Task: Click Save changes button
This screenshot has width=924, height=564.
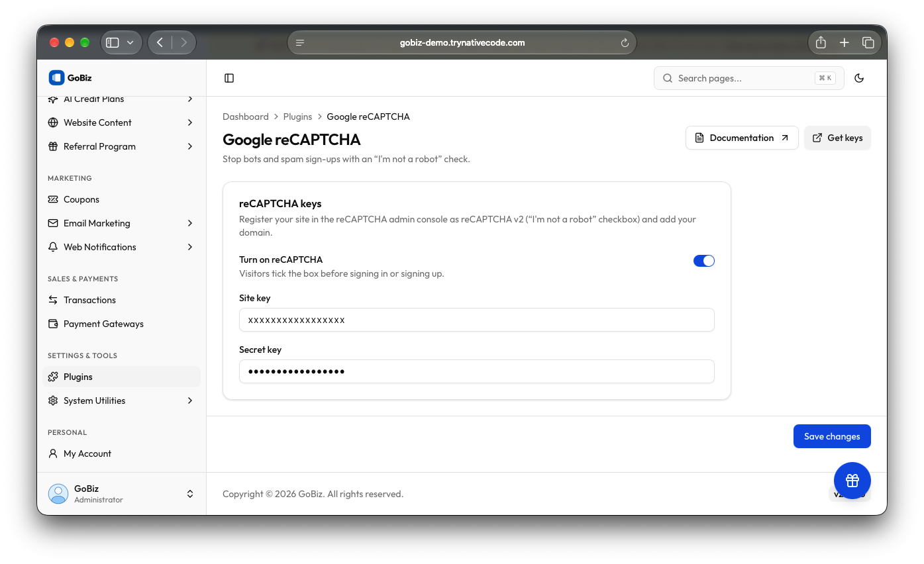Action: pyautogui.click(x=832, y=436)
